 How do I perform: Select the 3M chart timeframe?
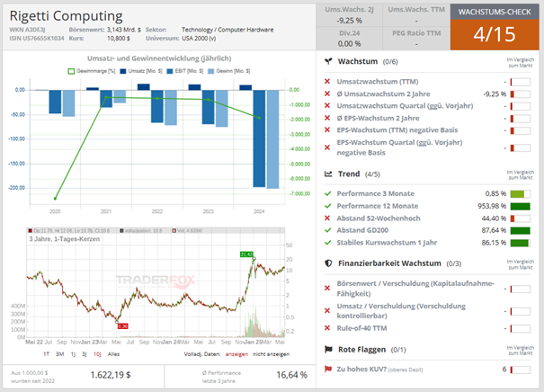(x=60, y=354)
